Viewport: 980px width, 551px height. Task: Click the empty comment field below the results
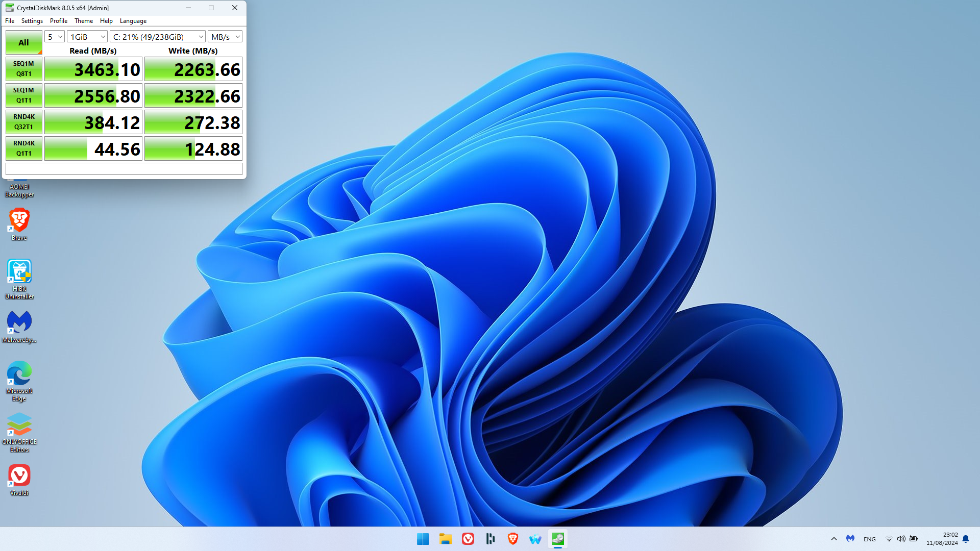click(x=124, y=169)
